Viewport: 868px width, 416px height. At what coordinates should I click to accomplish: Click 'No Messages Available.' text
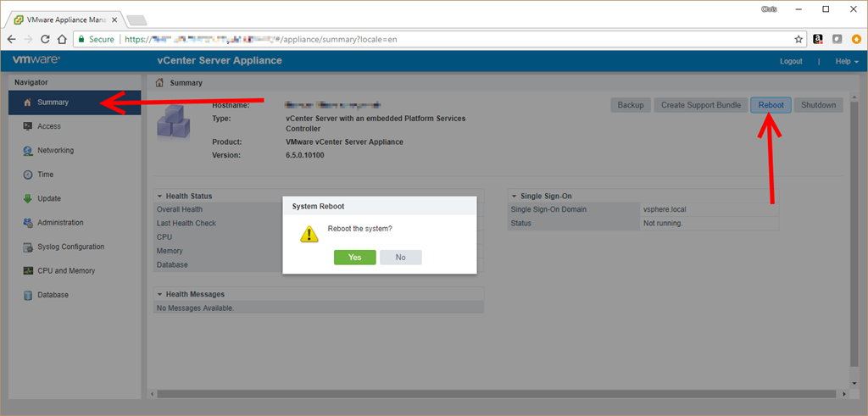(x=196, y=308)
